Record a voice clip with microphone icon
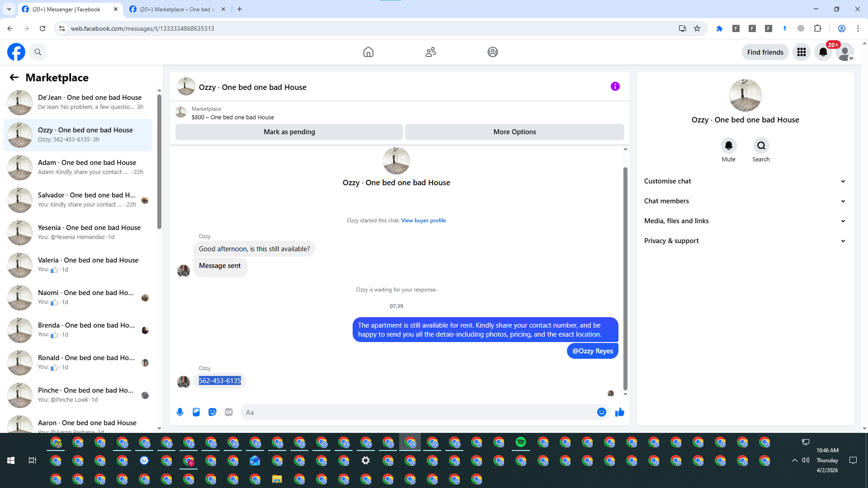The image size is (868, 488). [180, 412]
